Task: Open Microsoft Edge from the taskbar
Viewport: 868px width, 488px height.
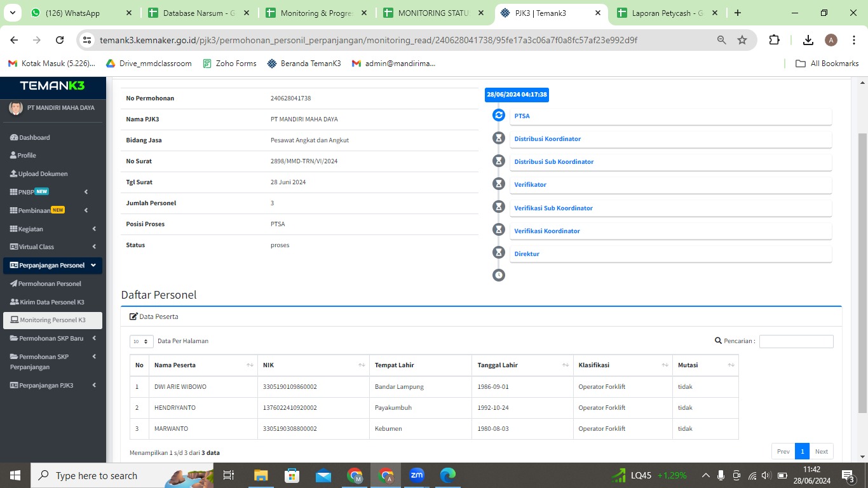Action: pyautogui.click(x=448, y=475)
